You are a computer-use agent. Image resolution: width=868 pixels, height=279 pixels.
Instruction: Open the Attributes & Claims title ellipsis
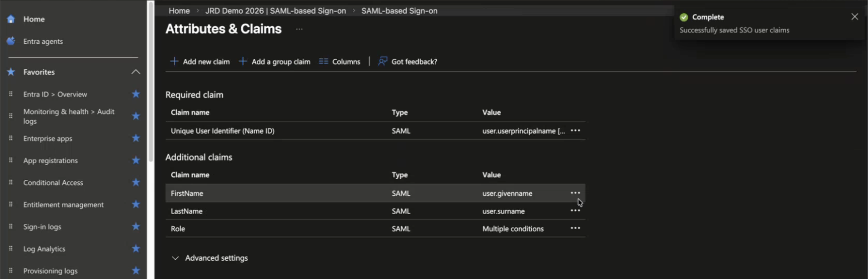(x=299, y=29)
